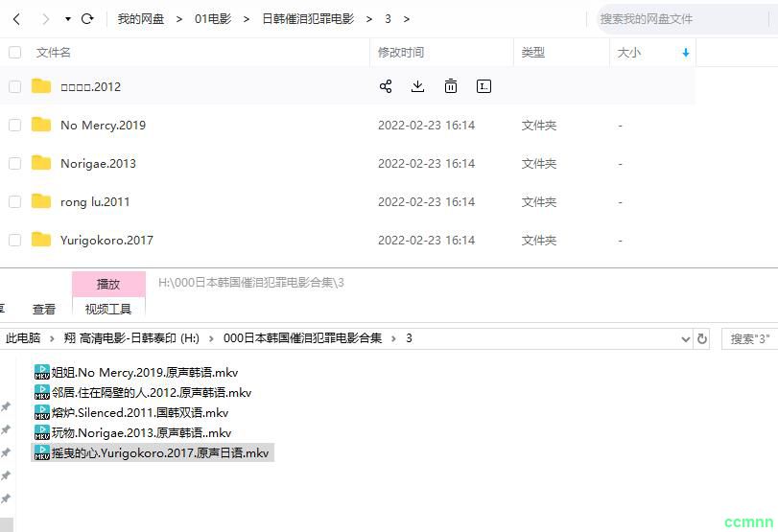Tick the checkbox for the Yurigokoro.2017 folder

[14, 240]
